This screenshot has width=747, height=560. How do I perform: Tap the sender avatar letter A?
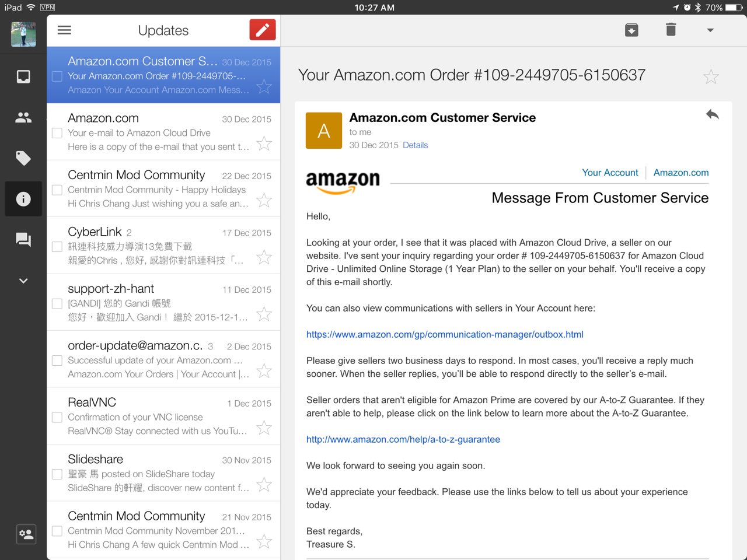pyautogui.click(x=324, y=131)
